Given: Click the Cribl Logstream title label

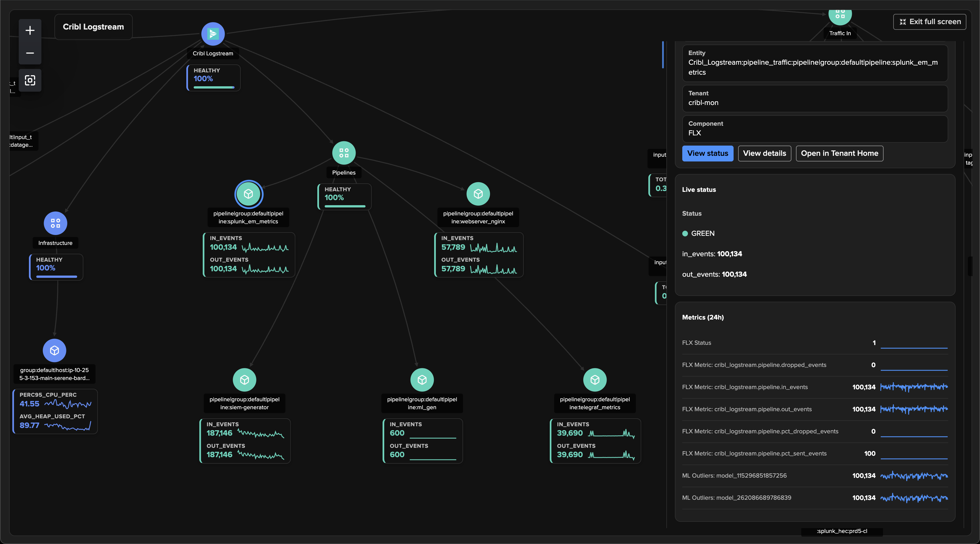Looking at the screenshot, I should 93,27.
